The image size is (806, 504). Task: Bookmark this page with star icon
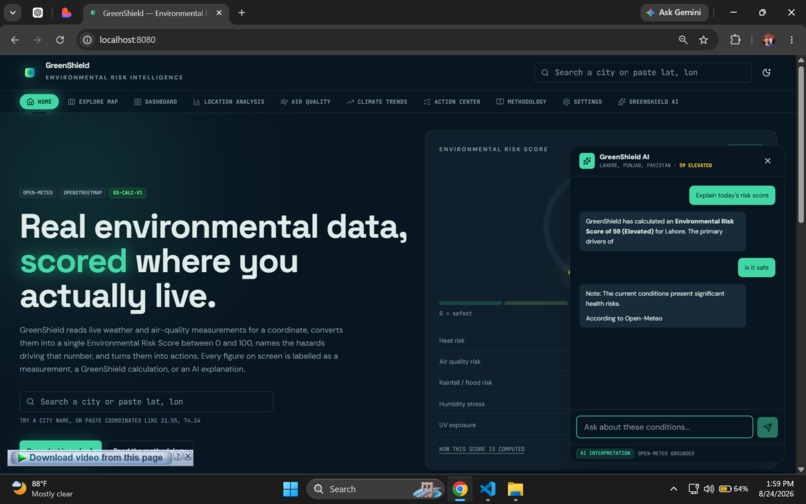point(703,40)
